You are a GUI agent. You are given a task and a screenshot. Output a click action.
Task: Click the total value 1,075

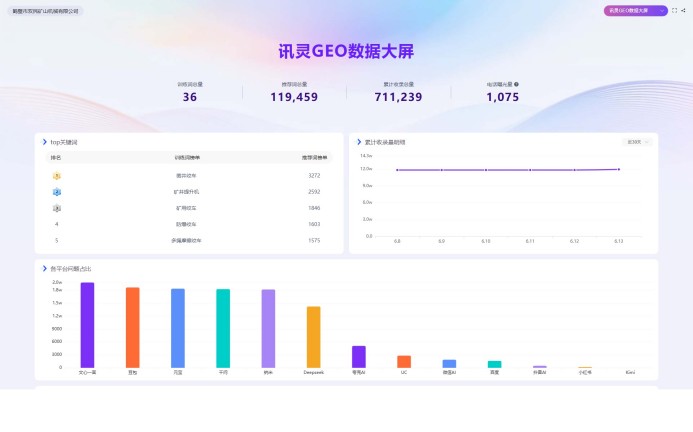tap(503, 97)
